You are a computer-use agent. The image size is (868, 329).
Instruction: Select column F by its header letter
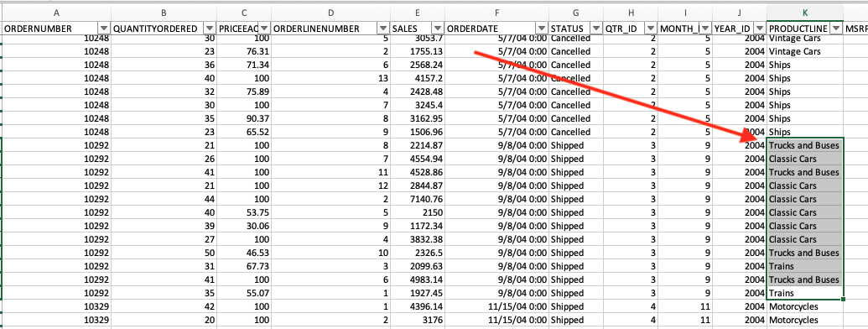tap(496, 13)
